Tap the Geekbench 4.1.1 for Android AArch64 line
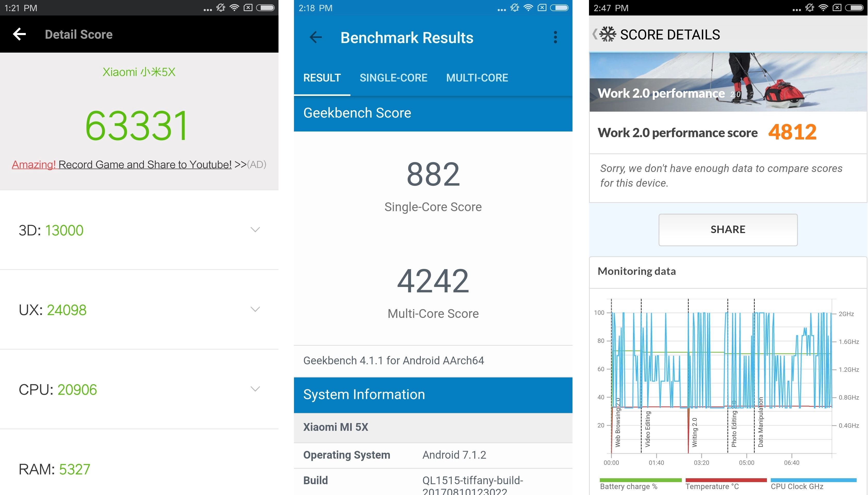This screenshot has height=495, width=868. coord(433,360)
